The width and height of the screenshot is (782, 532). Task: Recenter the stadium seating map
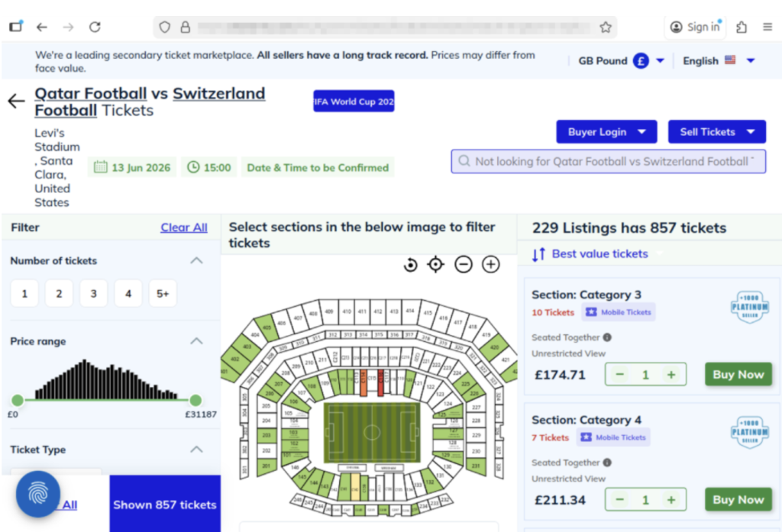click(x=436, y=265)
